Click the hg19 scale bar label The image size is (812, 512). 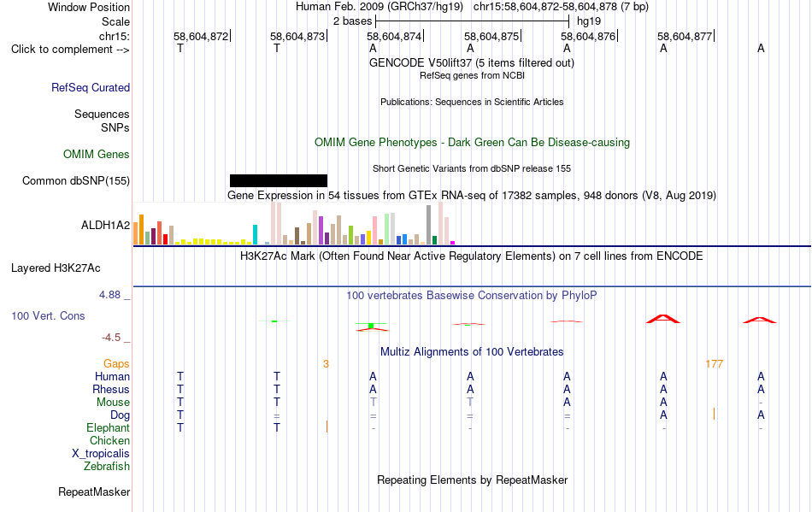point(589,21)
